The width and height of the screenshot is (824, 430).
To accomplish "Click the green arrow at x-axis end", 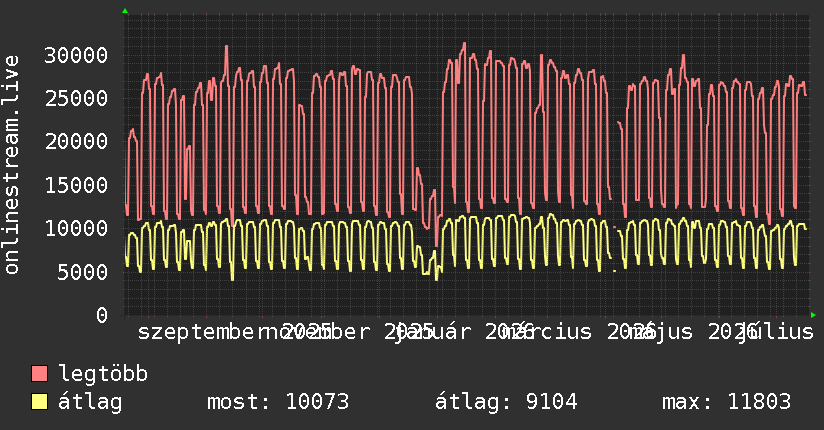I will pyautogui.click(x=813, y=315).
